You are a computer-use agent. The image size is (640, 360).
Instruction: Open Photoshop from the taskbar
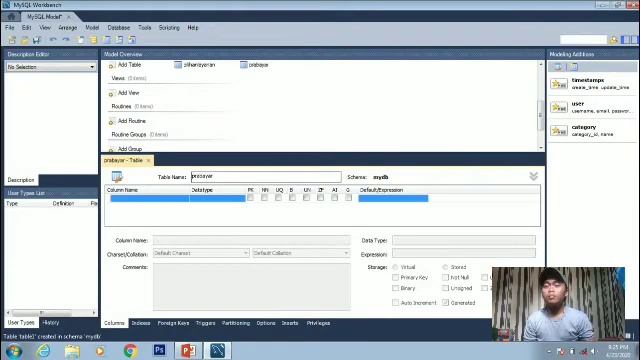tap(160, 350)
